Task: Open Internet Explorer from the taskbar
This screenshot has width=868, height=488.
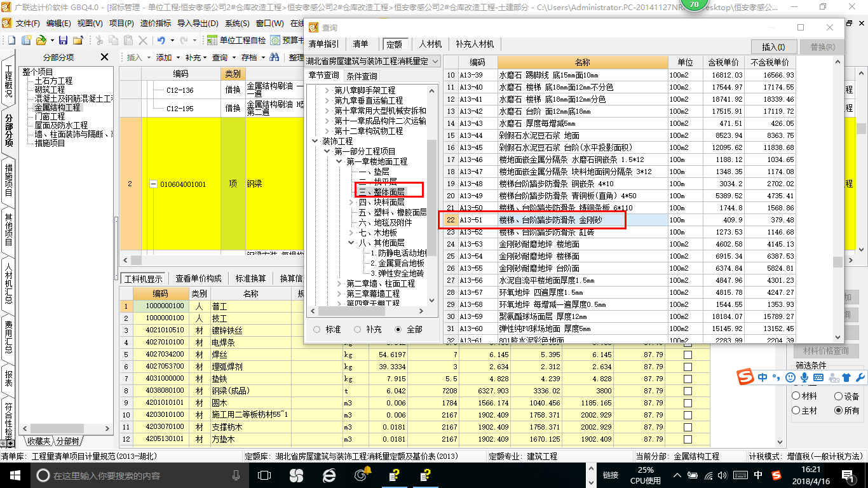Action: 329,475
